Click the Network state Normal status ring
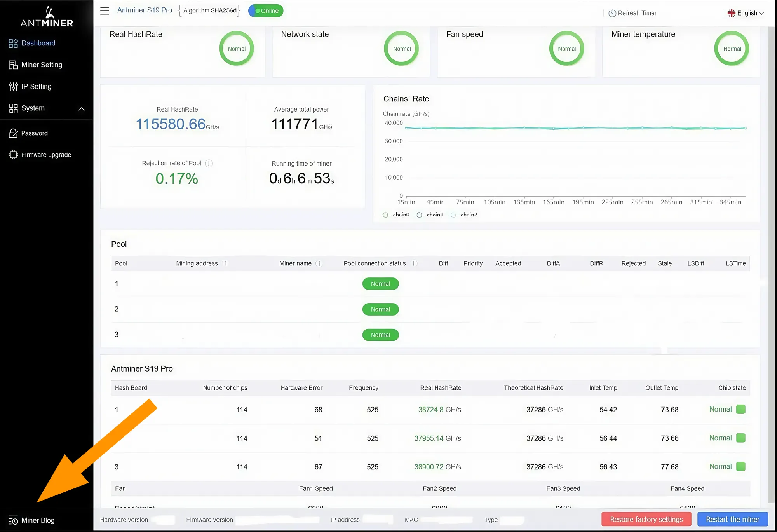The width and height of the screenshot is (777, 532). pos(402,49)
